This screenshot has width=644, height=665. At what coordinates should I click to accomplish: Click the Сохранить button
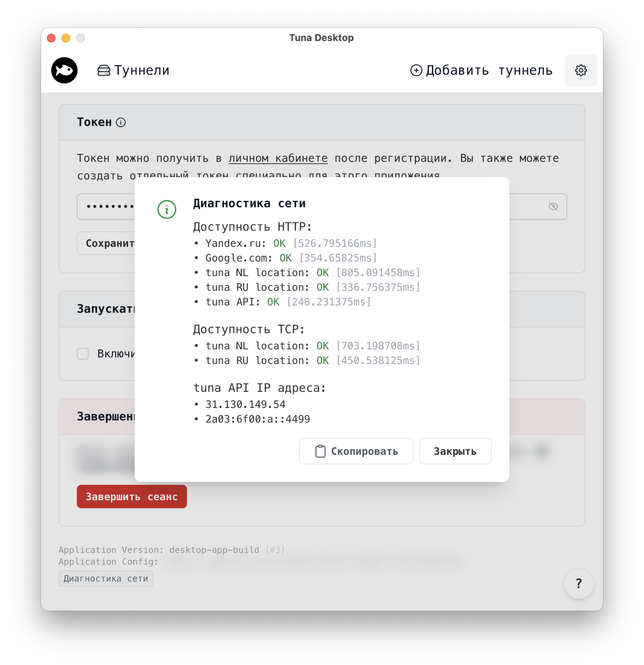pyautogui.click(x=106, y=243)
